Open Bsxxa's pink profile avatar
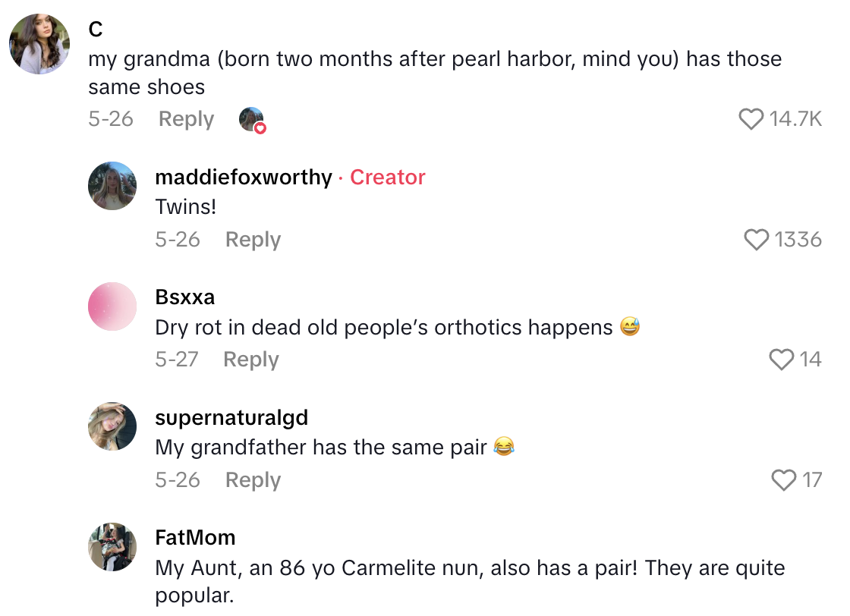 pyautogui.click(x=112, y=306)
